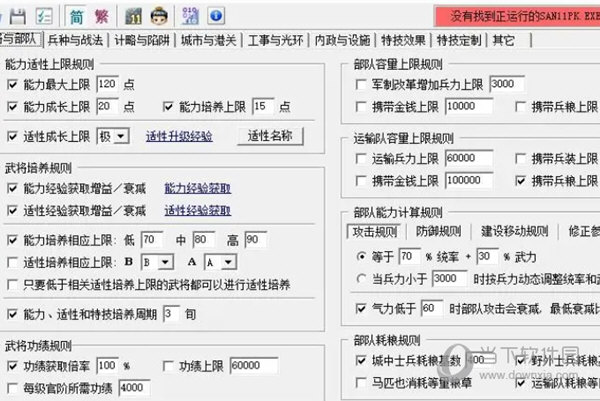The image size is (600, 401).
Task: Click 功绩上限 field with 60000
Action: pos(254,366)
